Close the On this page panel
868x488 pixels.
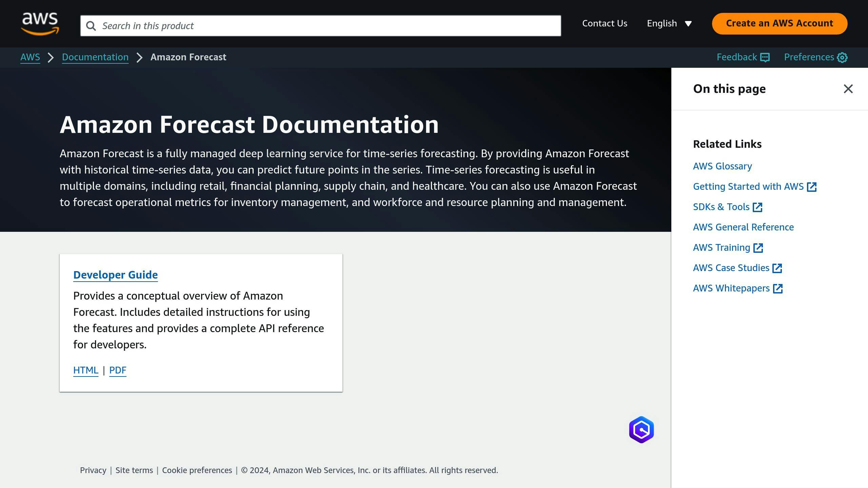click(848, 89)
